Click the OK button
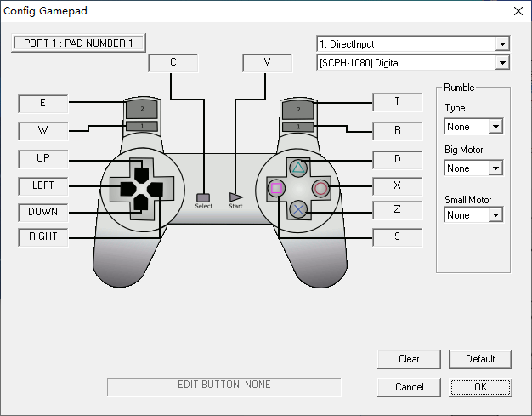This screenshot has width=532, height=416. [x=480, y=387]
